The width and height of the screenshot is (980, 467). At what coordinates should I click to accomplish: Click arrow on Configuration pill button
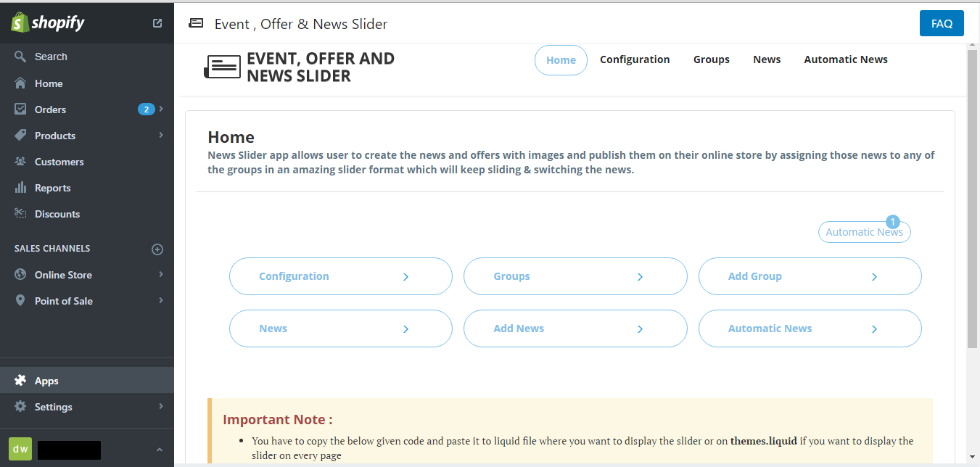(x=405, y=277)
